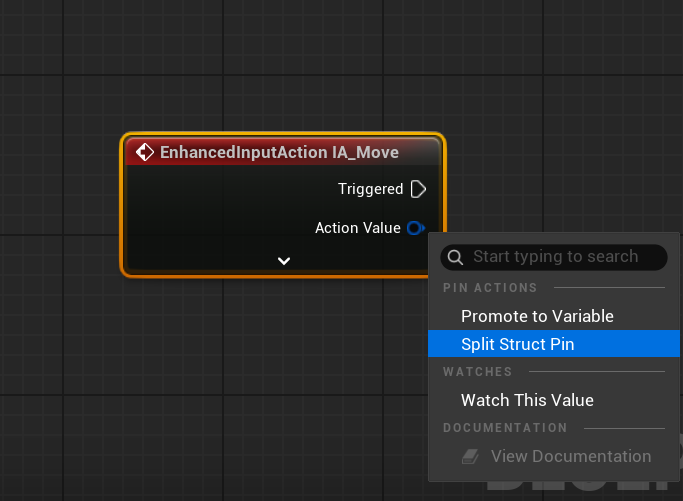
Task: Click the magnifier icon in search box
Action: tap(455, 257)
